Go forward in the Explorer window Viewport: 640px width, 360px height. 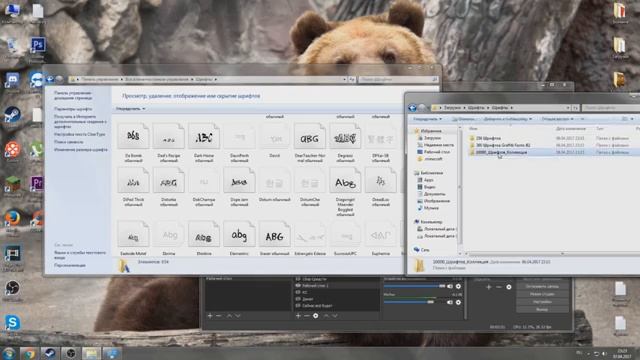pyautogui.click(x=422, y=108)
